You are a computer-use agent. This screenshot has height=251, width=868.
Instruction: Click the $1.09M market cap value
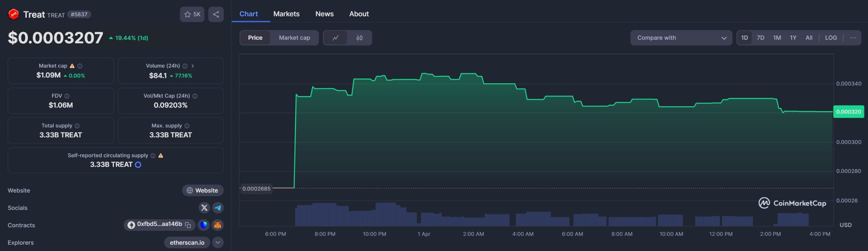48,75
